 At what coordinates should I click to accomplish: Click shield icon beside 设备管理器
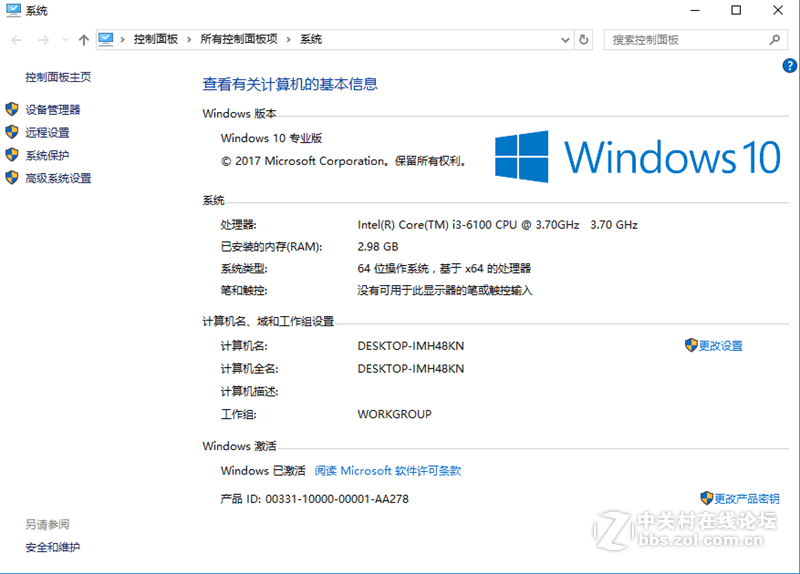pyautogui.click(x=12, y=109)
